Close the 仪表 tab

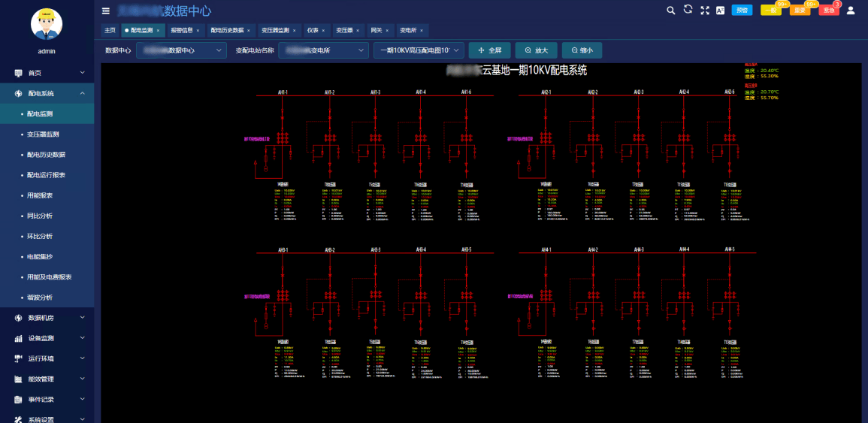coord(323,31)
